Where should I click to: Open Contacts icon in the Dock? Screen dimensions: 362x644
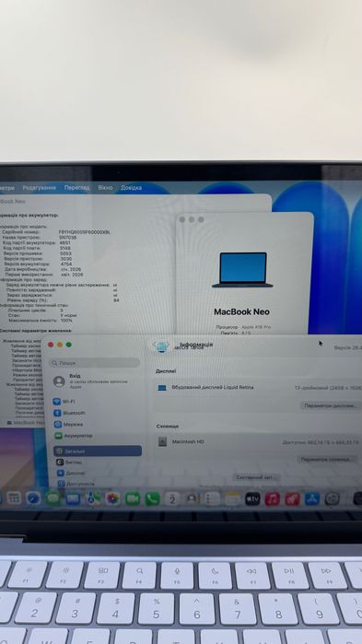pos(193,498)
